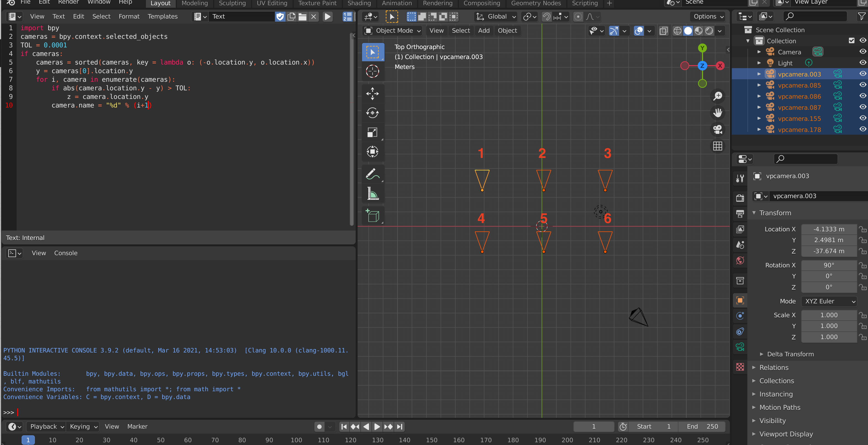
Task: Jump to the first frame button
Action: pyautogui.click(x=344, y=427)
